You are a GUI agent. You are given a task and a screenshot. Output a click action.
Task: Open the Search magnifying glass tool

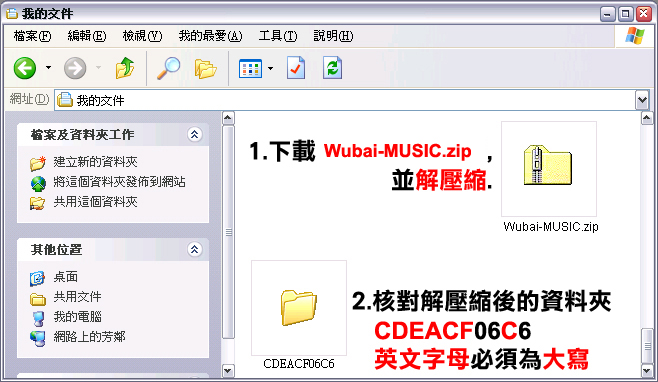click(x=168, y=68)
